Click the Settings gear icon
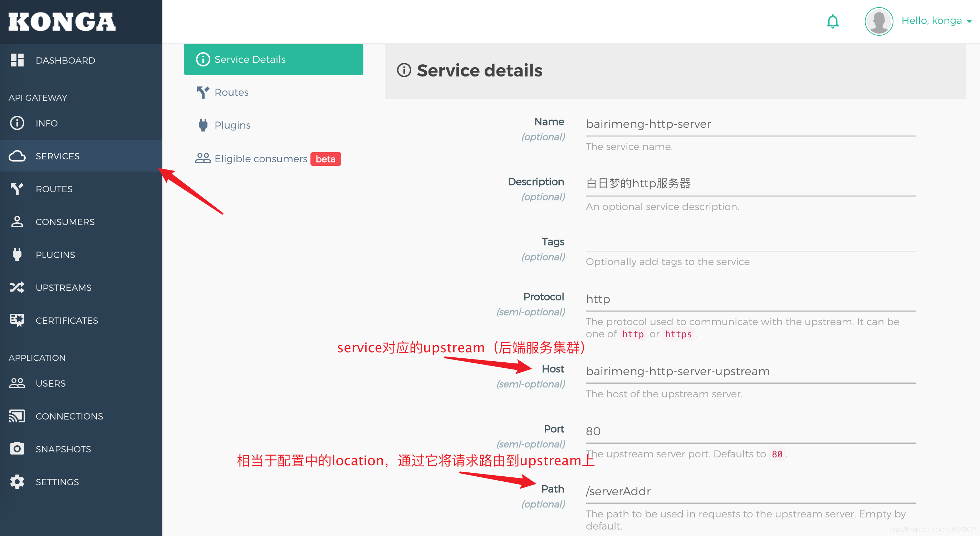 click(17, 482)
